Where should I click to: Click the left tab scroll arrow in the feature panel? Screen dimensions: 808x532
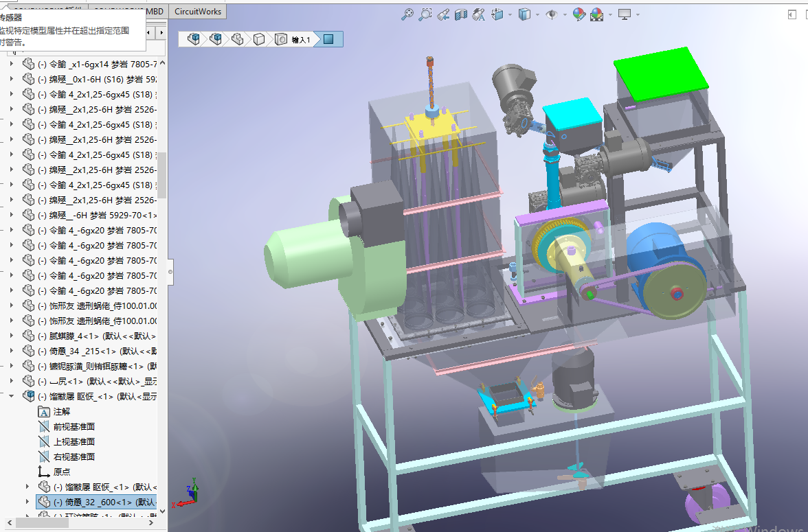point(149,32)
